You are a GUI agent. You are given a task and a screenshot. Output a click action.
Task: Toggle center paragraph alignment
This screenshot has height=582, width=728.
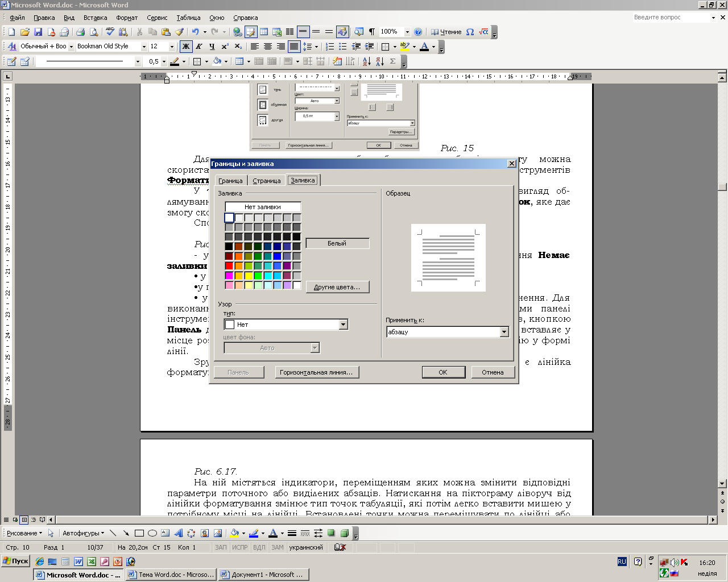268,47
